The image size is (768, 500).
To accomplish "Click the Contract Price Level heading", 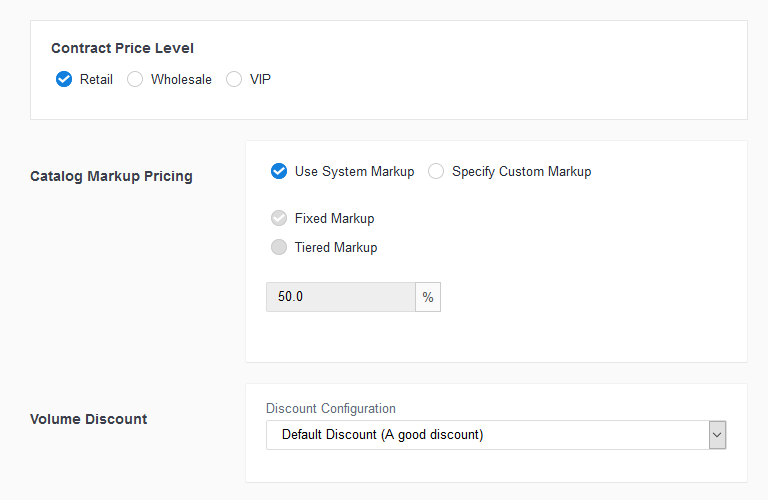I will coord(122,48).
